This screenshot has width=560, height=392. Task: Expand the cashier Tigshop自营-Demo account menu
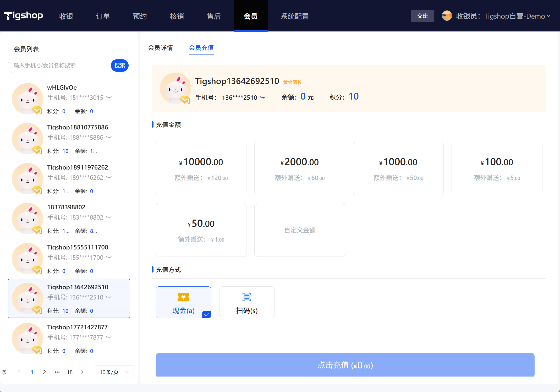(503, 16)
